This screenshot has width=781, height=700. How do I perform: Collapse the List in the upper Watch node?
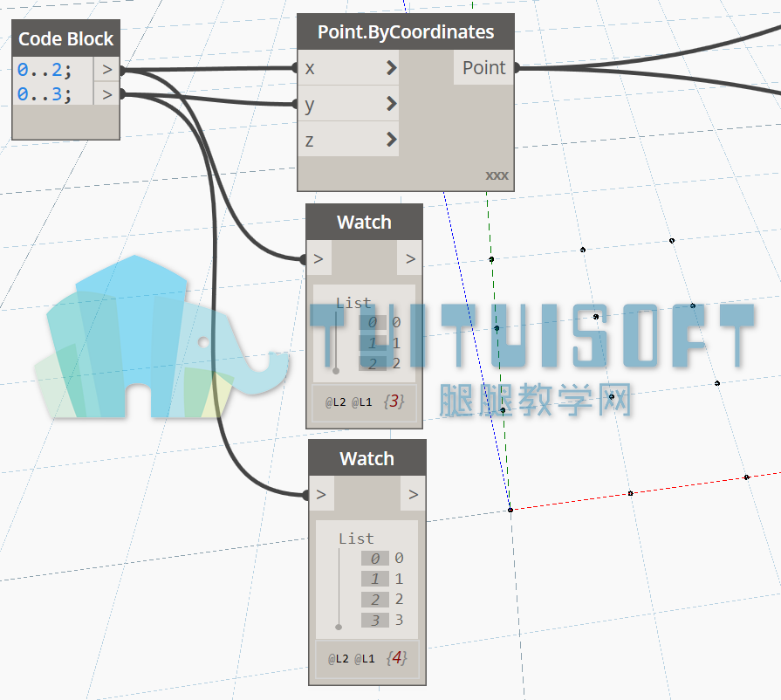coord(353,303)
